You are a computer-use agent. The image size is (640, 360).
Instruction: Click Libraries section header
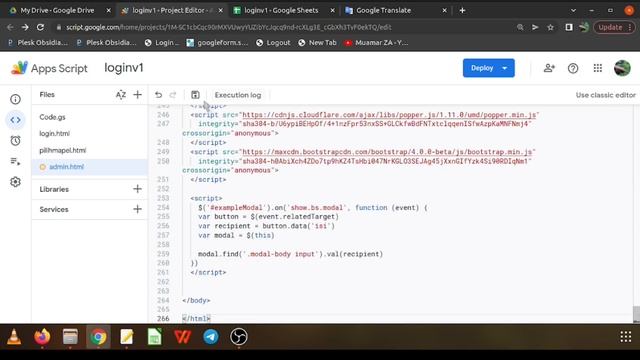click(x=54, y=189)
